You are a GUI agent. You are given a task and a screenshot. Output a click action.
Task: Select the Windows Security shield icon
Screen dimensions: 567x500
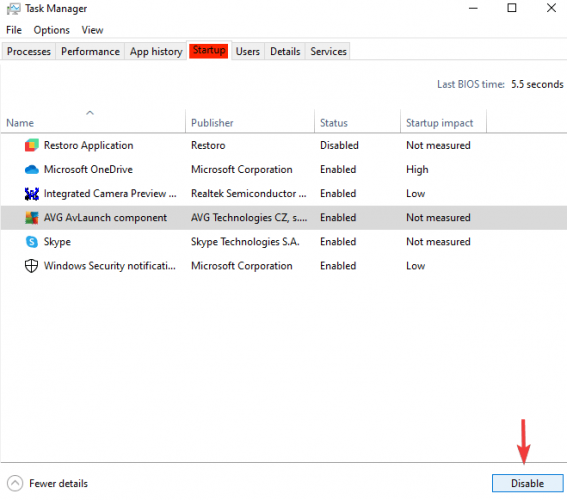pos(31,266)
